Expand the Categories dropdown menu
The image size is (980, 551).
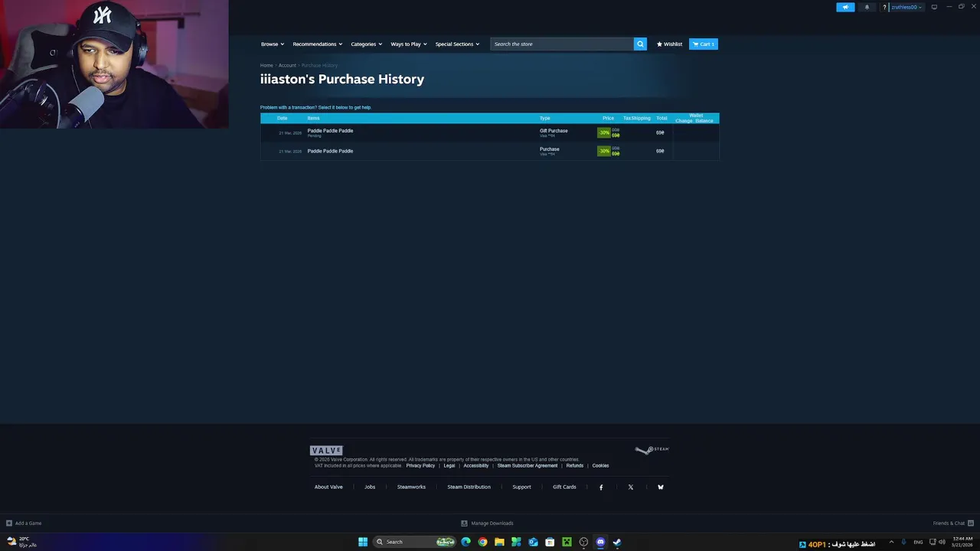[x=366, y=44]
